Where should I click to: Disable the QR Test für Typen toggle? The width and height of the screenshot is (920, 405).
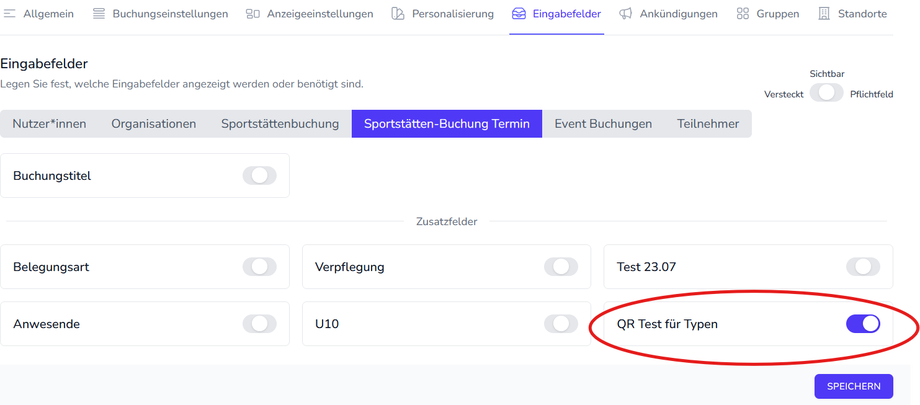coord(863,323)
